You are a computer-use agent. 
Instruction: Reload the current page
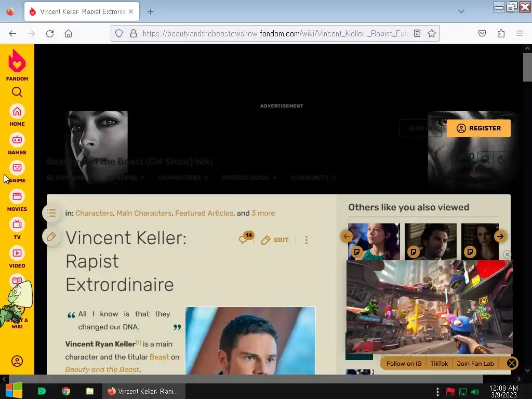(50, 34)
